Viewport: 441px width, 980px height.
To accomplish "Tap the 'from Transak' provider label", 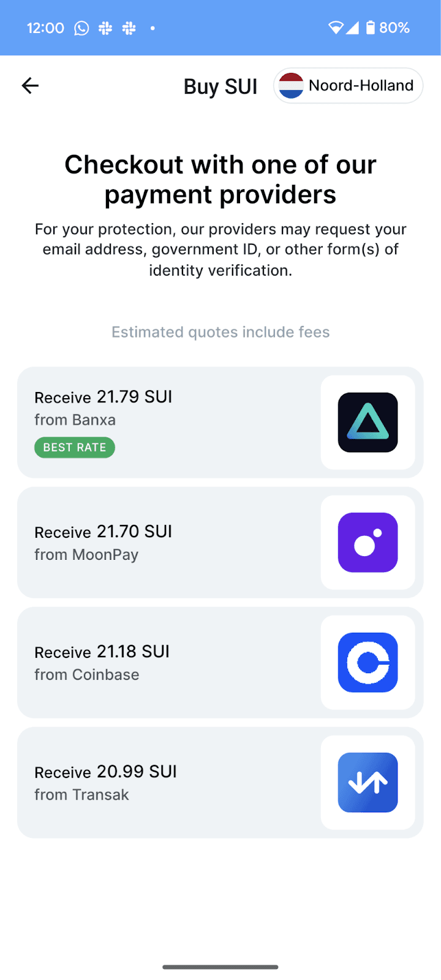I will [x=81, y=795].
